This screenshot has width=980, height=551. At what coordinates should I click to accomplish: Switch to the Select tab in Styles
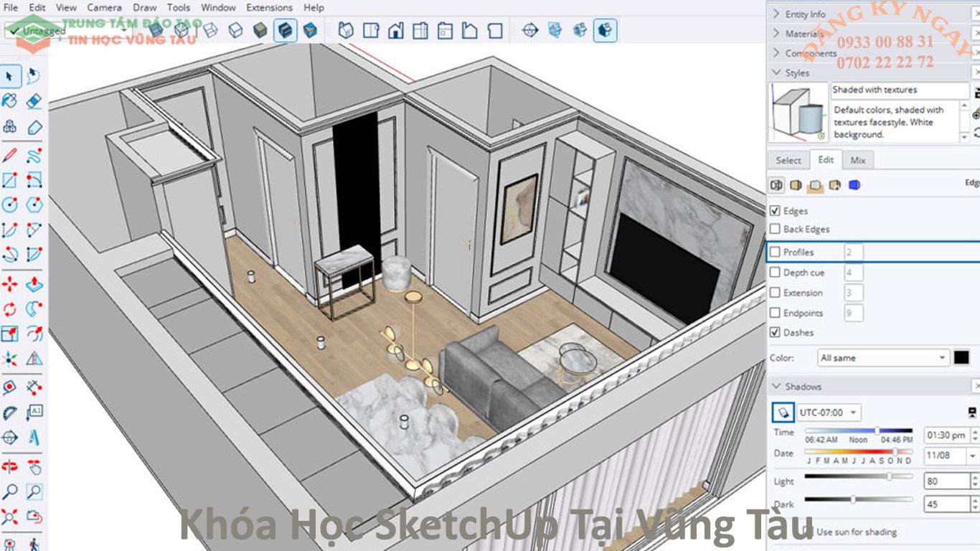pyautogui.click(x=788, y=160)
